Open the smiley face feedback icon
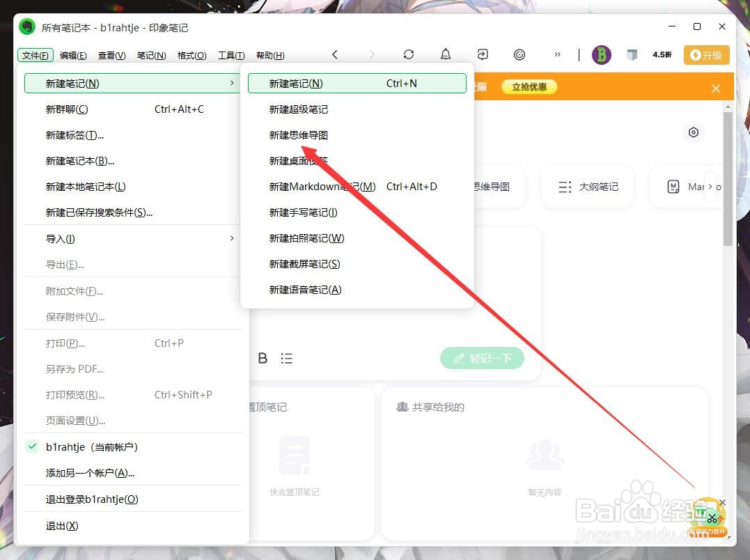Viewport: 750px width, 560px height. pos(519,54)
